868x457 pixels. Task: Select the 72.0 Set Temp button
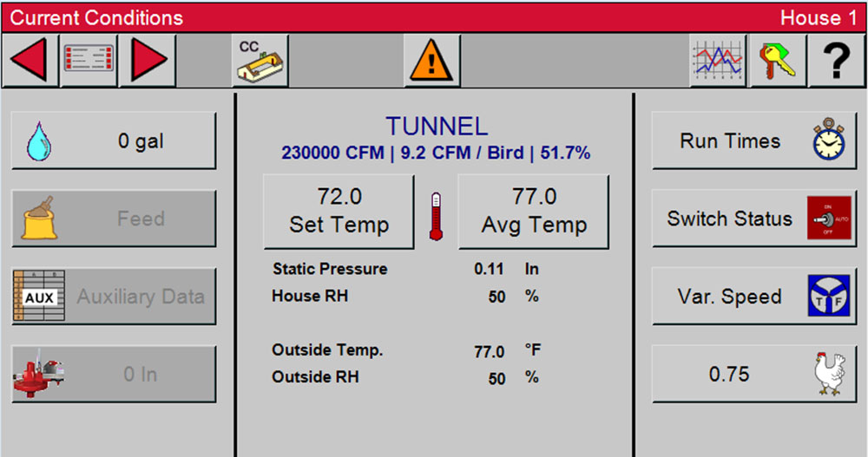coord(339,212)
